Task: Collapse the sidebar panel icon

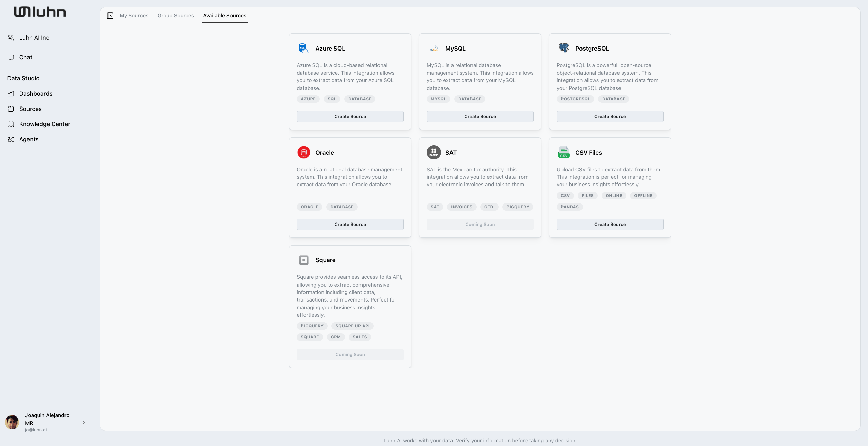Action: pyautogui.click(x=110, y=16)
